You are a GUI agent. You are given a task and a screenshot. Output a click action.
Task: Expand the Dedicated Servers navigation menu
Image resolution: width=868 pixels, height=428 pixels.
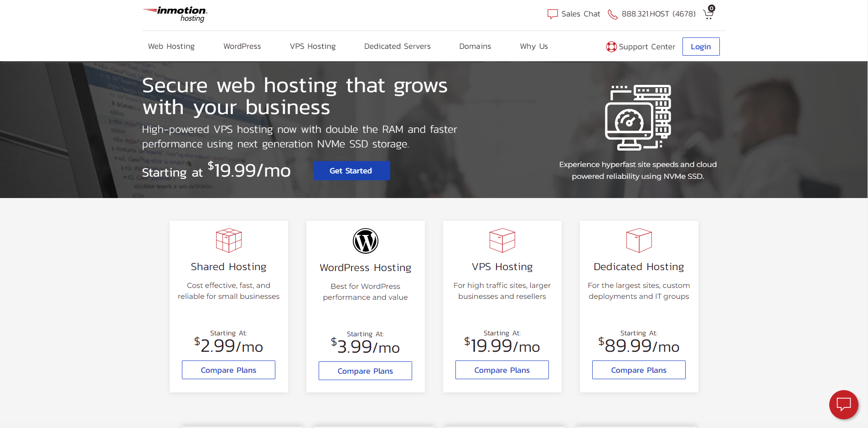pyautogui.click(x=397, y=46)
